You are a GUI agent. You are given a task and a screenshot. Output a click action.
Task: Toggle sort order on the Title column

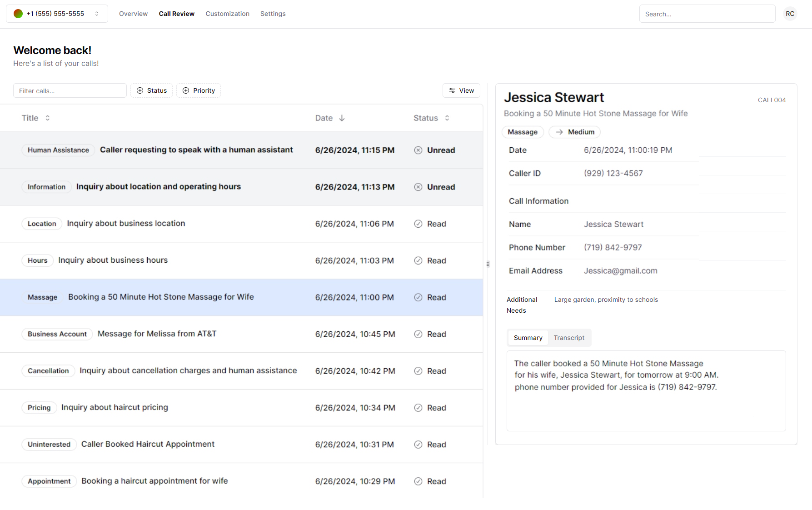48,118
